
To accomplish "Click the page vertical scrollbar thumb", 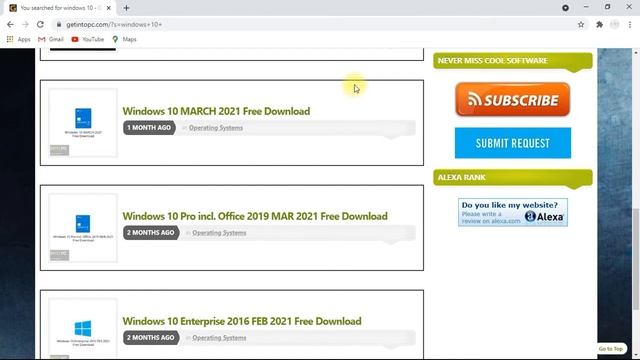I will (636, 259).
